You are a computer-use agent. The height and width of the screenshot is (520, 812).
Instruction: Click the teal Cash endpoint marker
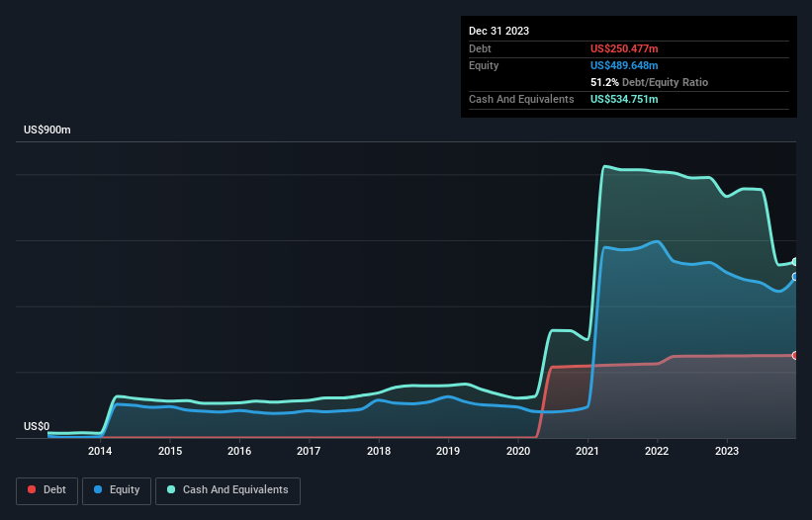point(795,262)
